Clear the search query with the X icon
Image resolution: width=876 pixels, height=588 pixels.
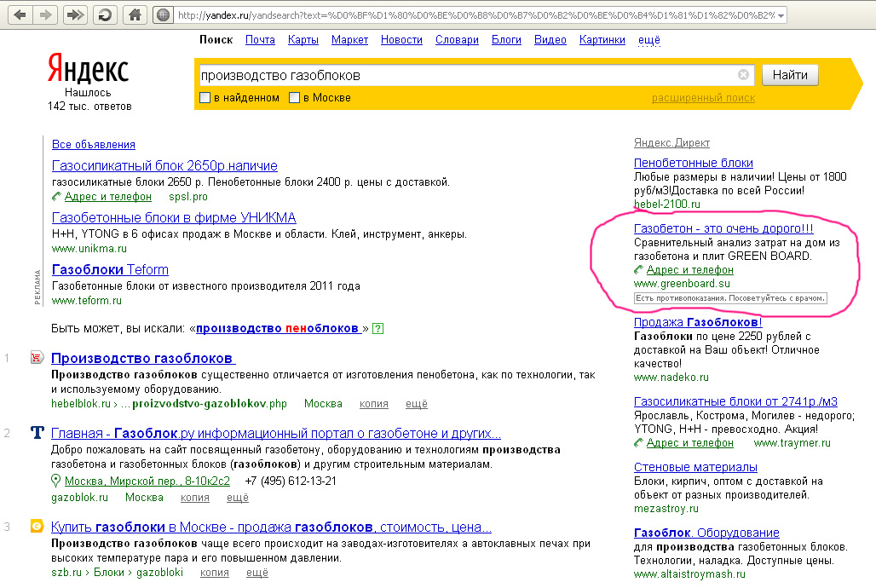743,75
